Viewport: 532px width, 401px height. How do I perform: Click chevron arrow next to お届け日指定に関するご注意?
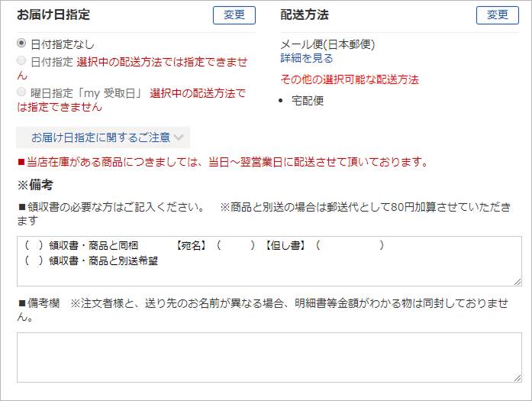coord(179,137)
